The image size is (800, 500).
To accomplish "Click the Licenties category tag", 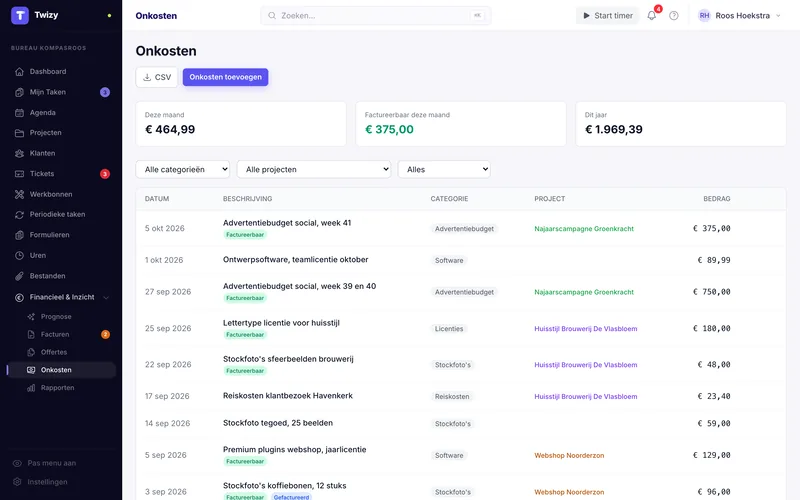I will tap(449, 329).
